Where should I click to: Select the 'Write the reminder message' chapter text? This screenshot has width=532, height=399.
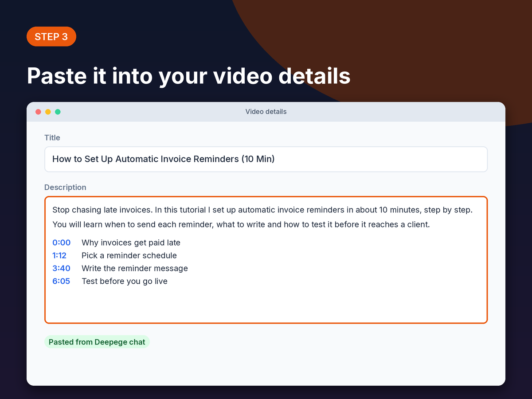pyautogui.click(x=135, y=268)
